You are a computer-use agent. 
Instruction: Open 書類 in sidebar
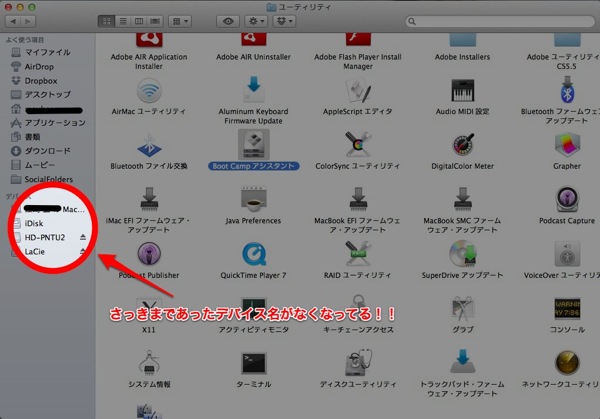point(48,137)
